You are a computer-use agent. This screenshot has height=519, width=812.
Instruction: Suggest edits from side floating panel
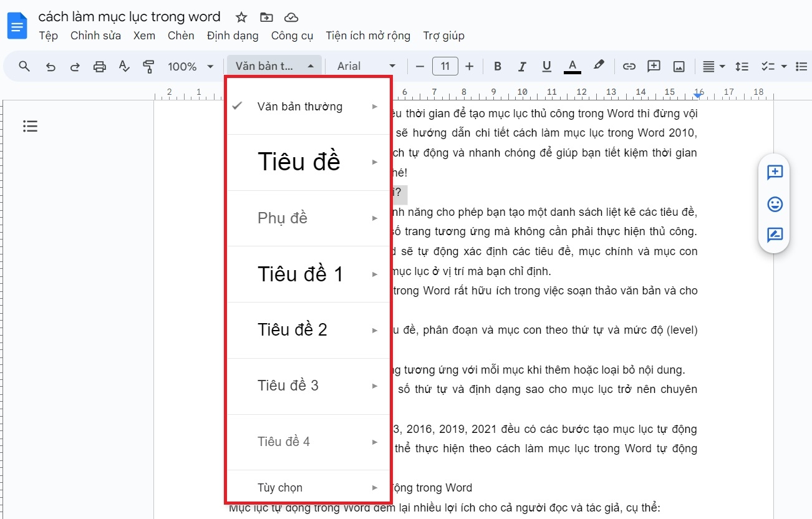point(775,235)
